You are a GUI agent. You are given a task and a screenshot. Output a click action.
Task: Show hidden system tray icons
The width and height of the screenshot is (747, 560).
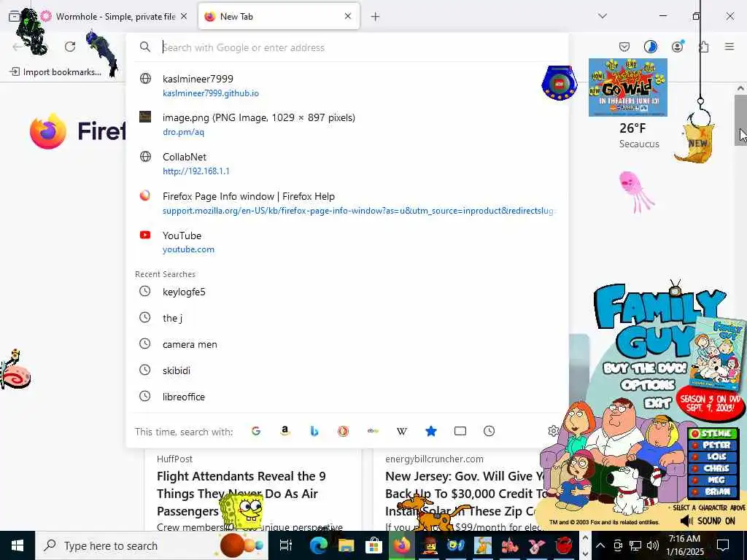click(600, 545)
